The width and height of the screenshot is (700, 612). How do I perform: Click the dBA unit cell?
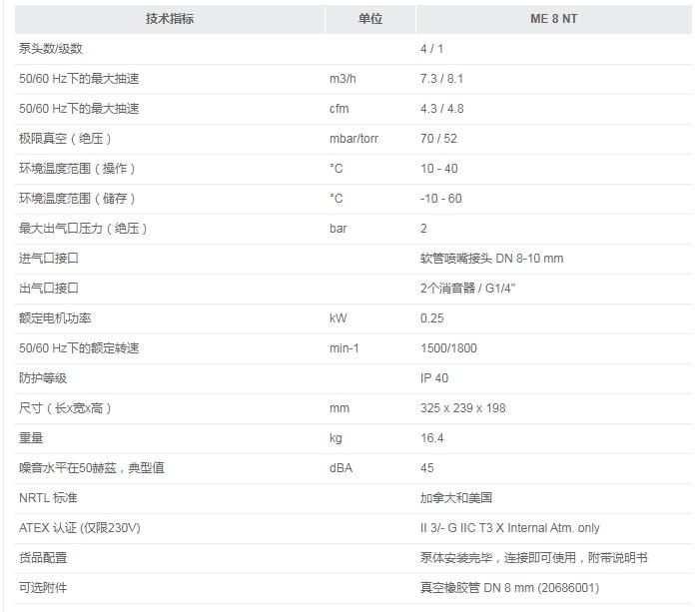(341, 468)
